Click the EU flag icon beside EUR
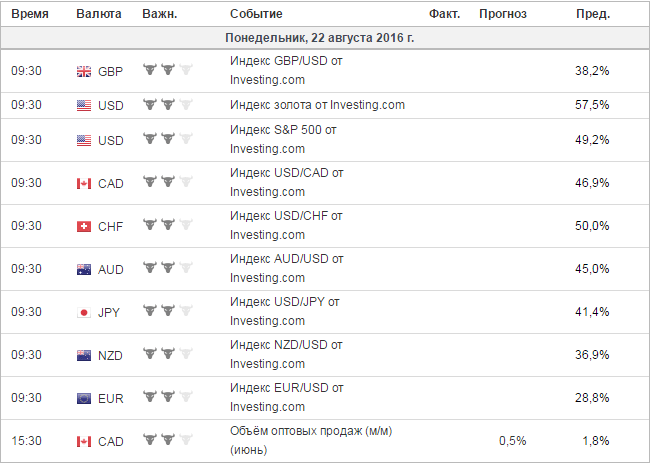654x463 pixels. pos(84,398)
